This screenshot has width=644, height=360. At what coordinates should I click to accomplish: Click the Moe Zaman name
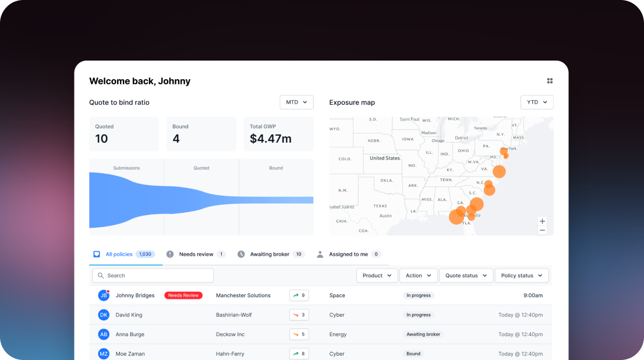pos(130,354)
